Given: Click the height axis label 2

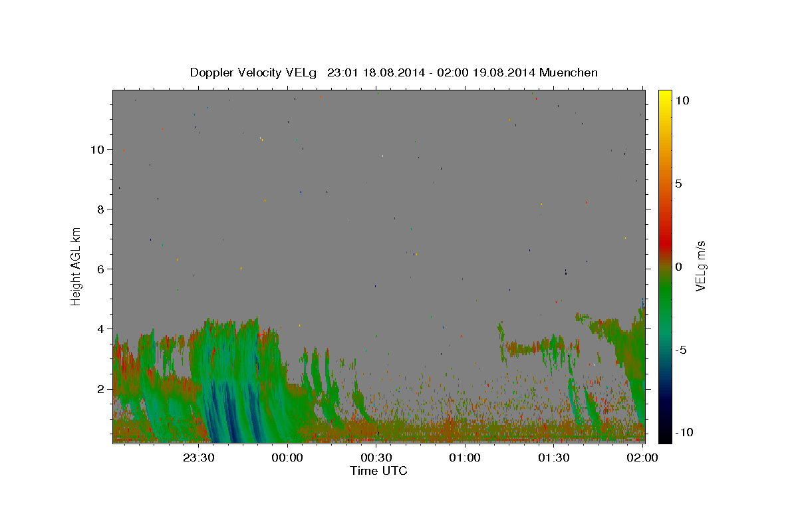Looking at the screenshot, I should (x=100, y=388).
